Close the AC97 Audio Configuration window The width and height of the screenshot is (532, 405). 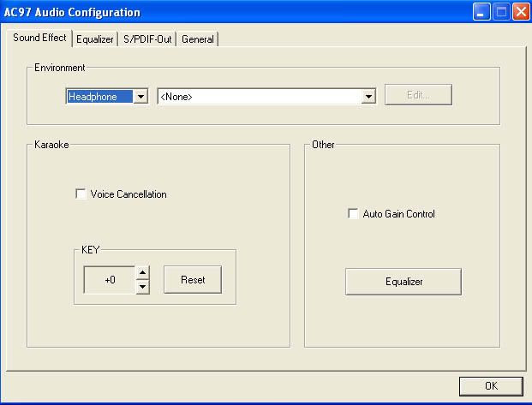tap(521, 12)
